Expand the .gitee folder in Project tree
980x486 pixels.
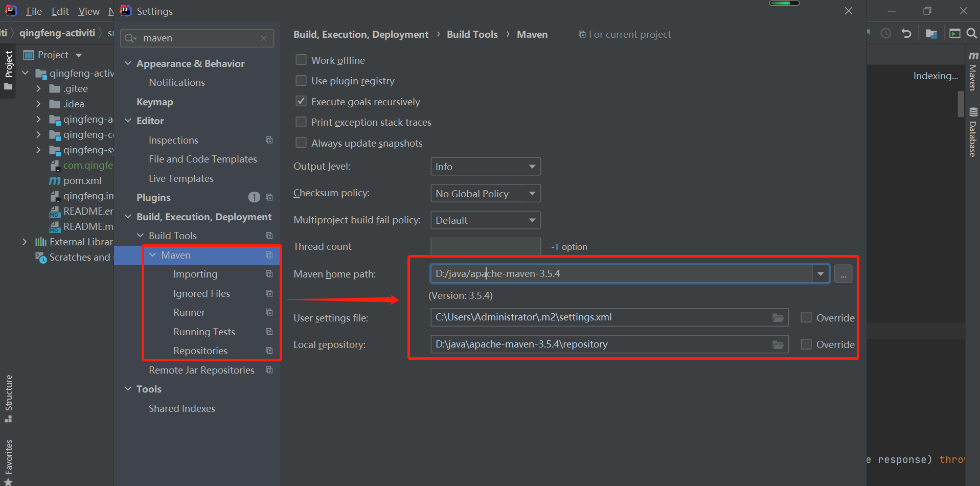click(x=38, y=88)
